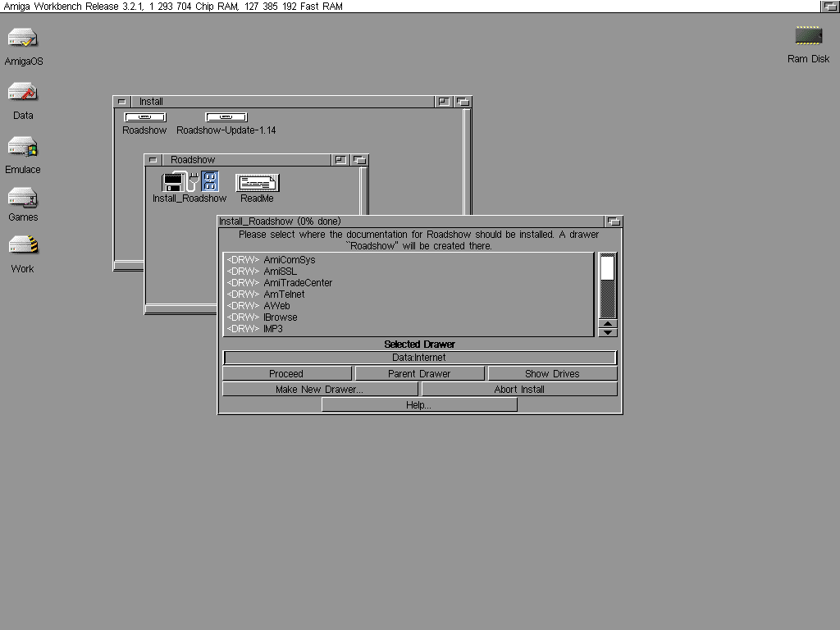Screen dimensions: 840x630
Task: Open the Emulace disk icon
Action: pos(23,147)
